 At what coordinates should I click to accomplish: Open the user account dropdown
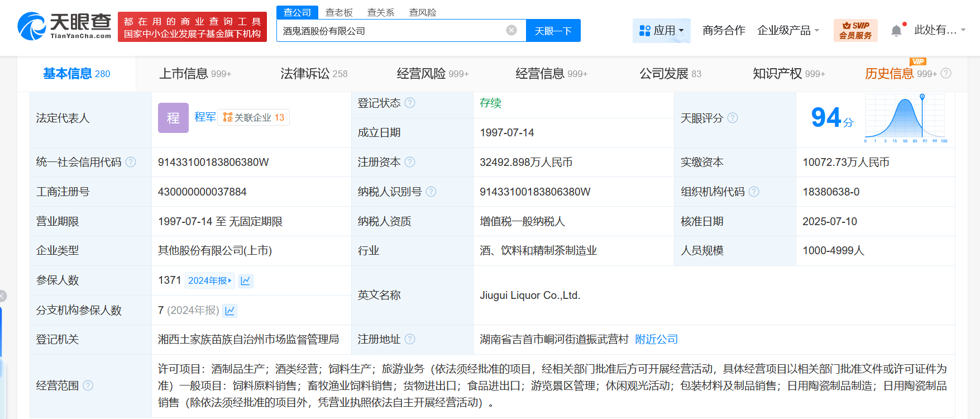(939, 30)
